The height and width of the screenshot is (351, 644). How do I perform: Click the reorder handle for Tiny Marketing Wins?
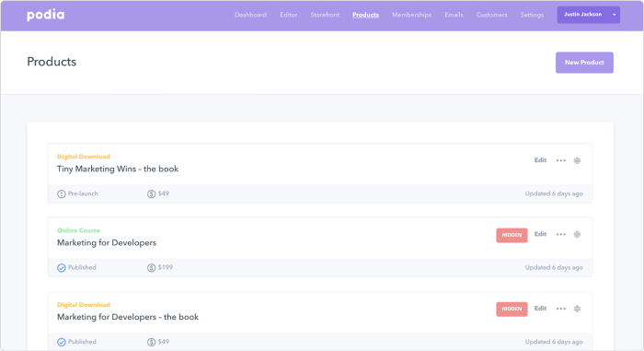click(x=577, y=160)
